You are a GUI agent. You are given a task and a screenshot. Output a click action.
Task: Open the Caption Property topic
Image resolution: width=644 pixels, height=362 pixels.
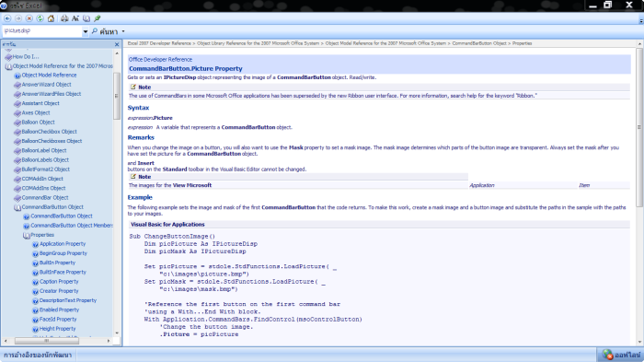point(59,282)
